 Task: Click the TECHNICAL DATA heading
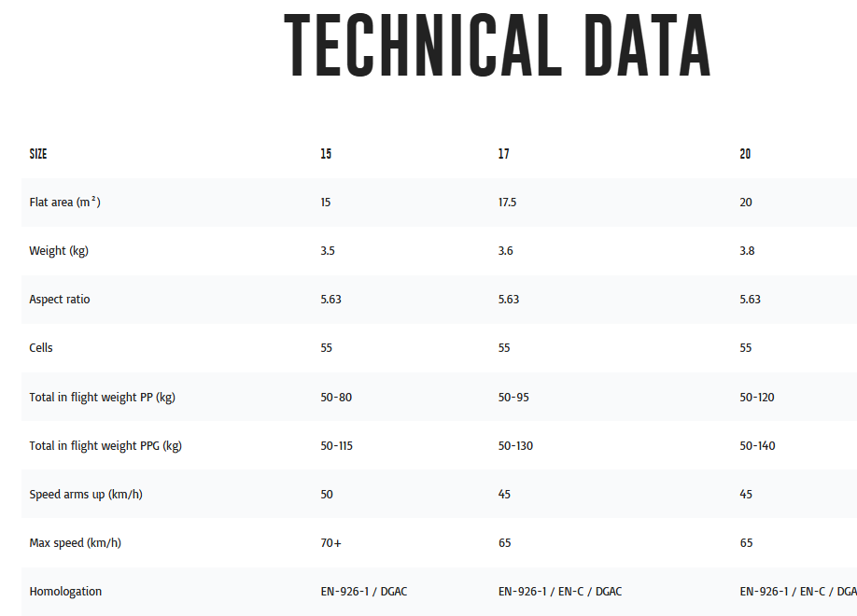pyautogui.click(x=498, y=47)
